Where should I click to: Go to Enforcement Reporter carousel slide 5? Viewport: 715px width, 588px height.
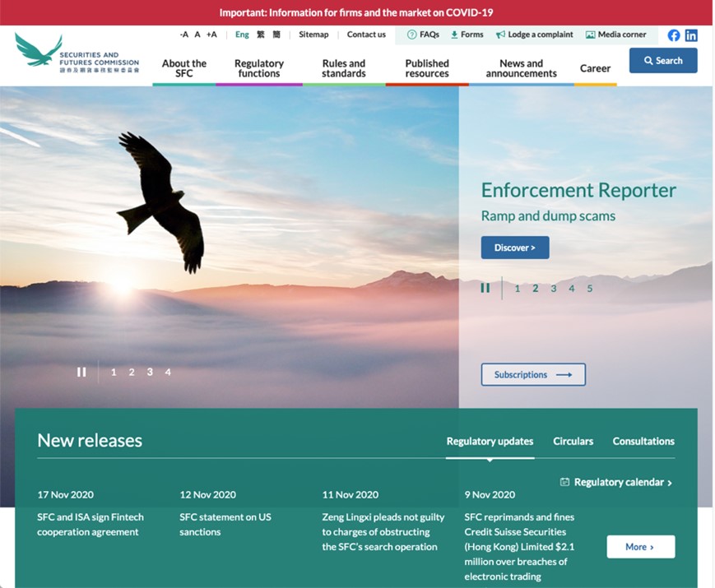tap(590, 288)
